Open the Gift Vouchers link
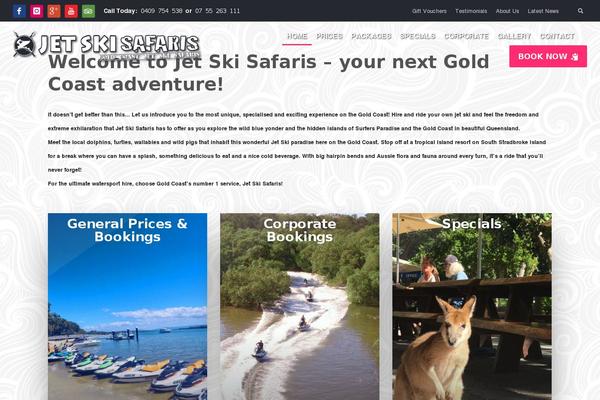 pyautogui.click(x=429, y=11)
